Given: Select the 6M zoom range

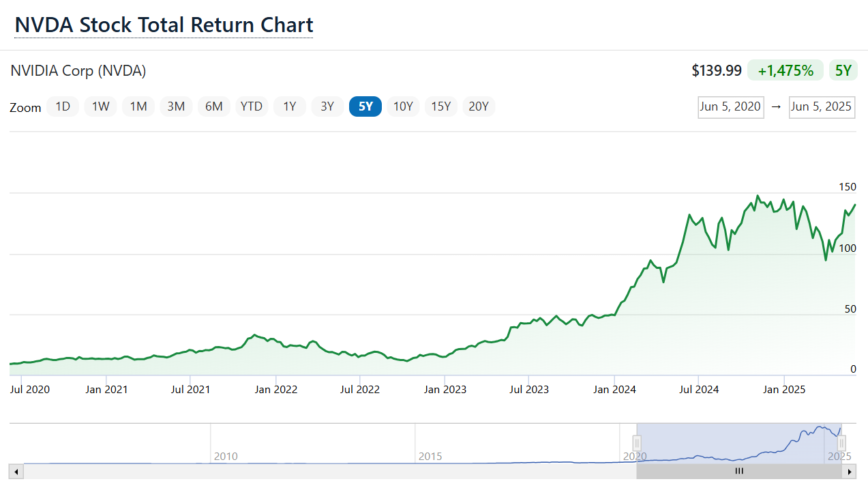Looking at the screenshot, I should pyautogui.click(x=214, y=106).
